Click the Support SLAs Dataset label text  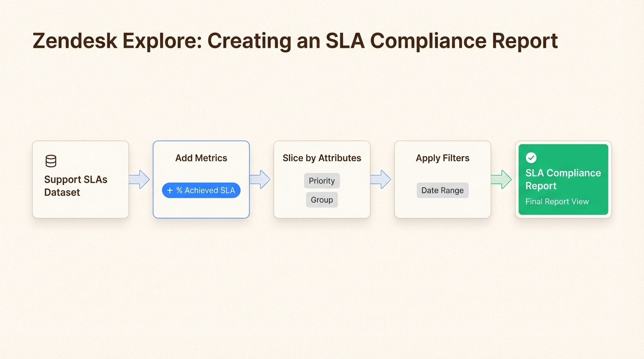(76, 186)
